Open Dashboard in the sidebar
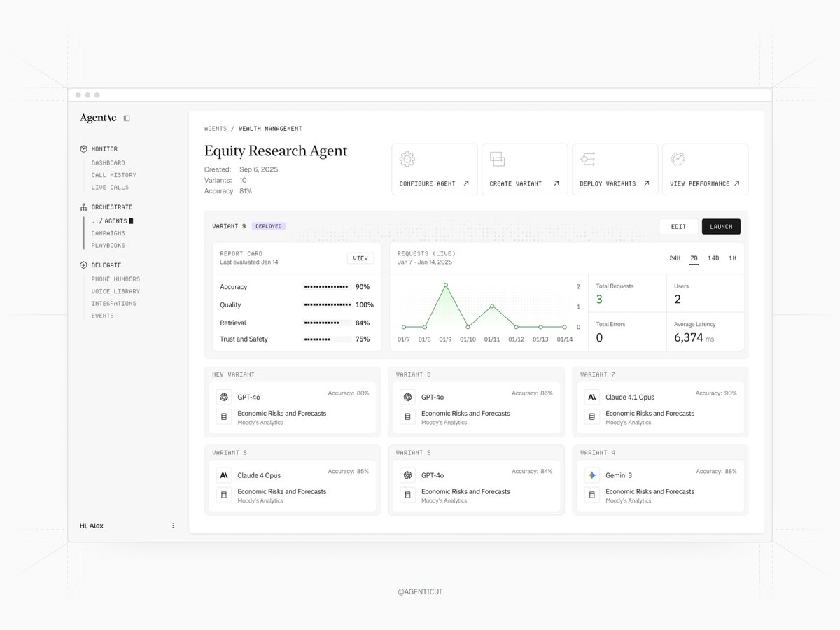The height and width of the screenshot is (630, 840). (x=108, y=163)
